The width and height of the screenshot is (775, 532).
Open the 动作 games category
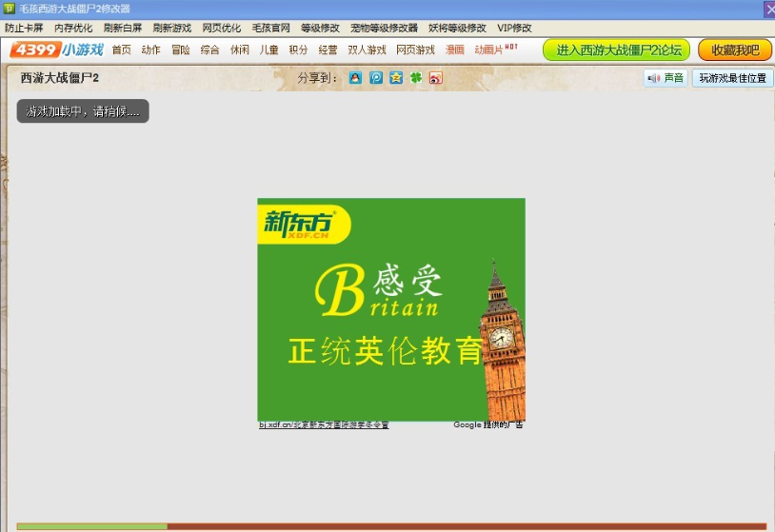tap(150, 49)
